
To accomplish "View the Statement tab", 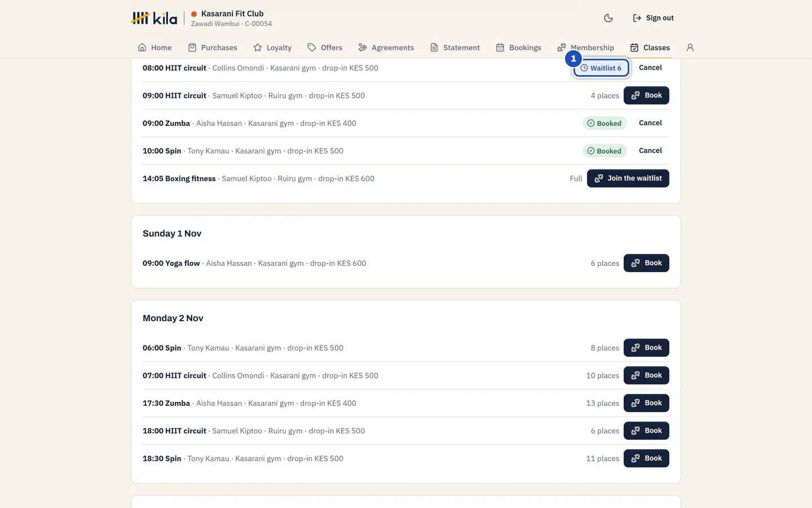I will tap(455, 47).
